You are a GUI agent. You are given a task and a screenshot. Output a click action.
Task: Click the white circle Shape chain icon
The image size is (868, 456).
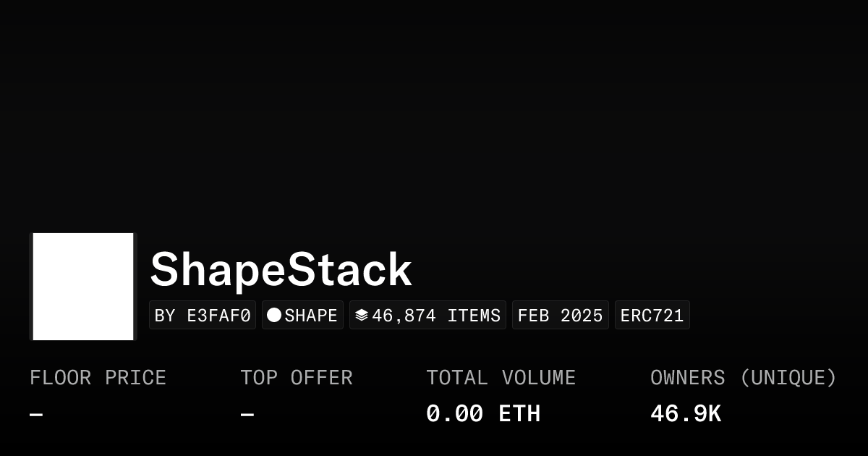pos(274,315)
